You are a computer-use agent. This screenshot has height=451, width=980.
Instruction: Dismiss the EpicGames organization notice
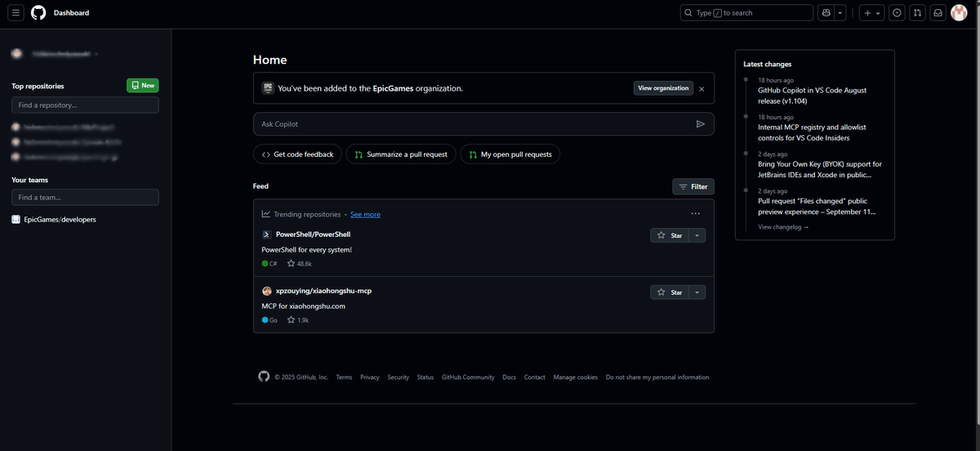702,88
